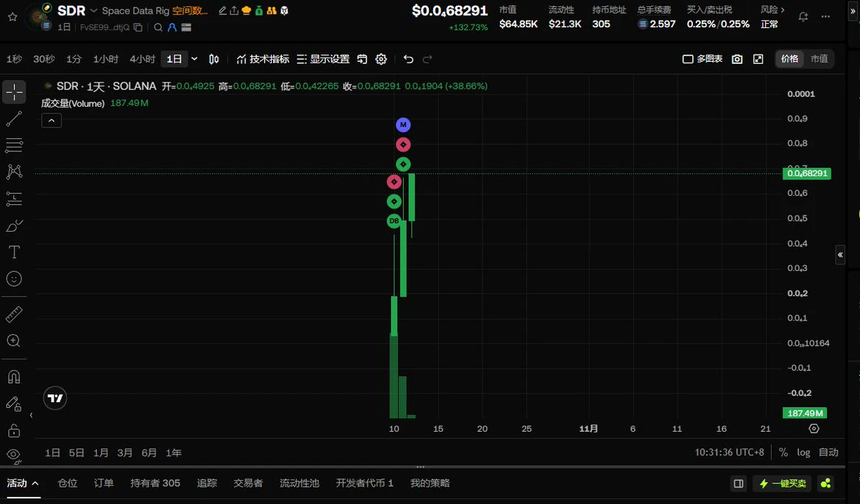Add SDR to favorites with the star icon

tap(13, 17)
